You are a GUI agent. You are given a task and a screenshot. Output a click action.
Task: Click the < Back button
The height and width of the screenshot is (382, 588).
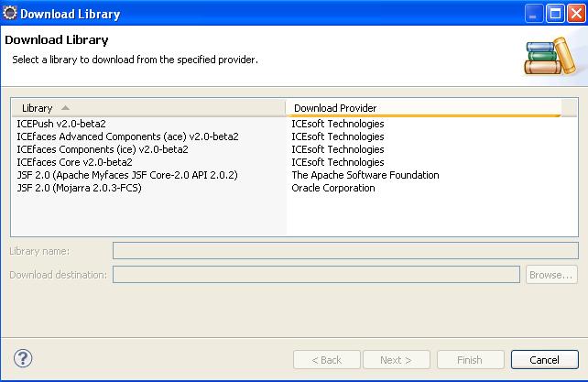click(x=327, y=360)
